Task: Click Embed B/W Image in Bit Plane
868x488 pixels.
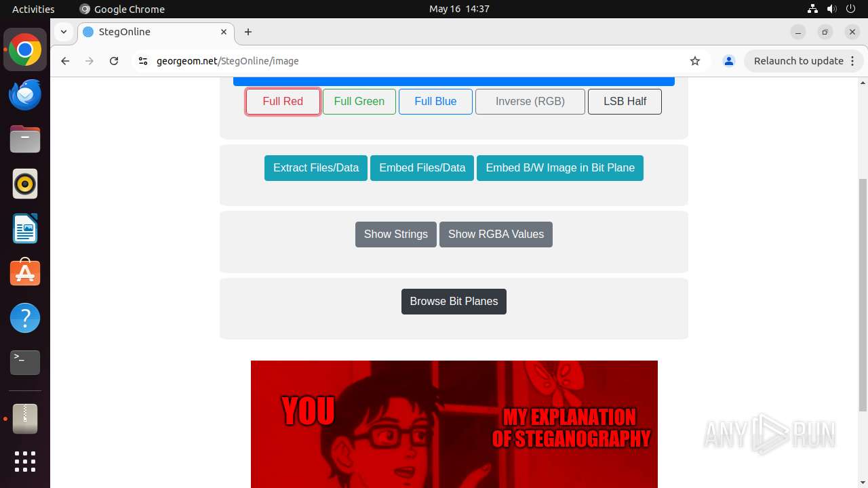Action: tap(560, 168)
